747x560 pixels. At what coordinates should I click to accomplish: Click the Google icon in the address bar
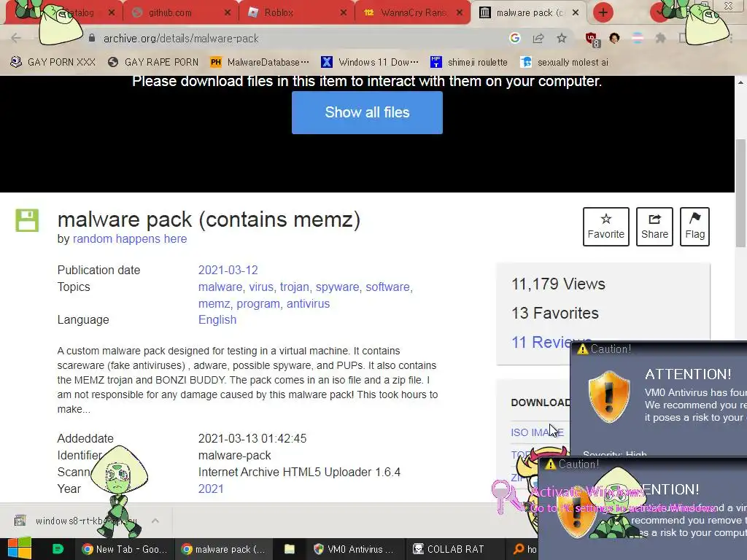click(514, 38)
